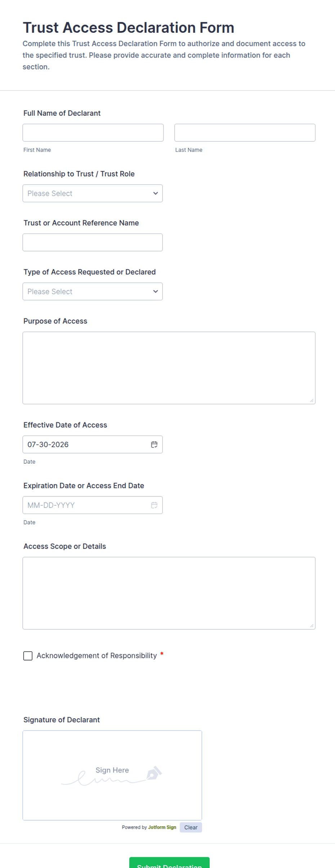Clear the signature with the Clear button
Viewport: 335px width, 868px height.
(191, 827)
